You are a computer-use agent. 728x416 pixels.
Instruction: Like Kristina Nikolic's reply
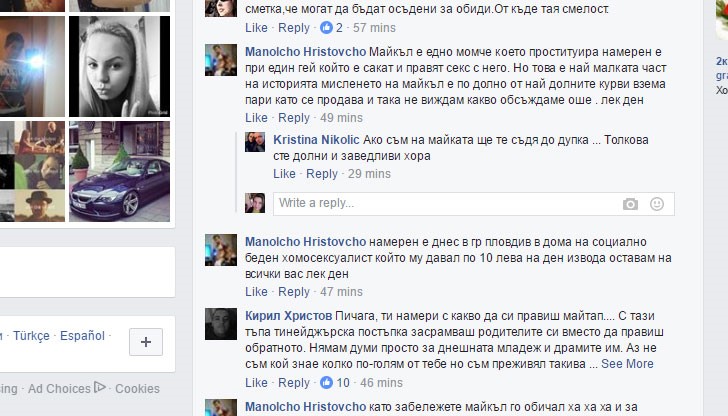coord(284,174)
